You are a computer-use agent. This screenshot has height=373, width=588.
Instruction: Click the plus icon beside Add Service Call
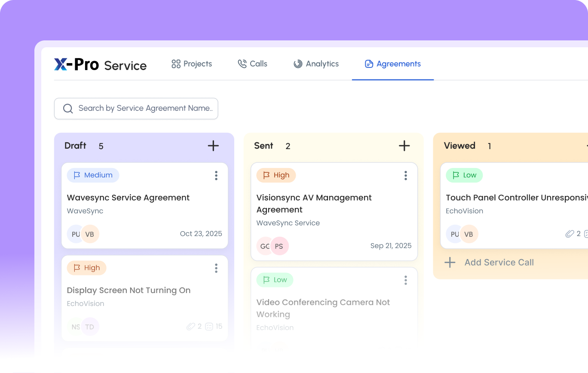pyautogui.click(x=450, y=263)
